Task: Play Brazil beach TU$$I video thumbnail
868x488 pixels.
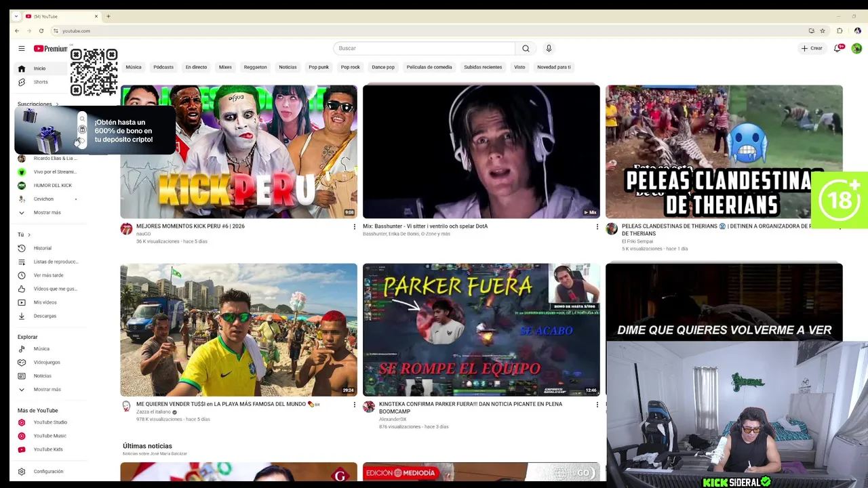Action: click(x=239, y=329)
